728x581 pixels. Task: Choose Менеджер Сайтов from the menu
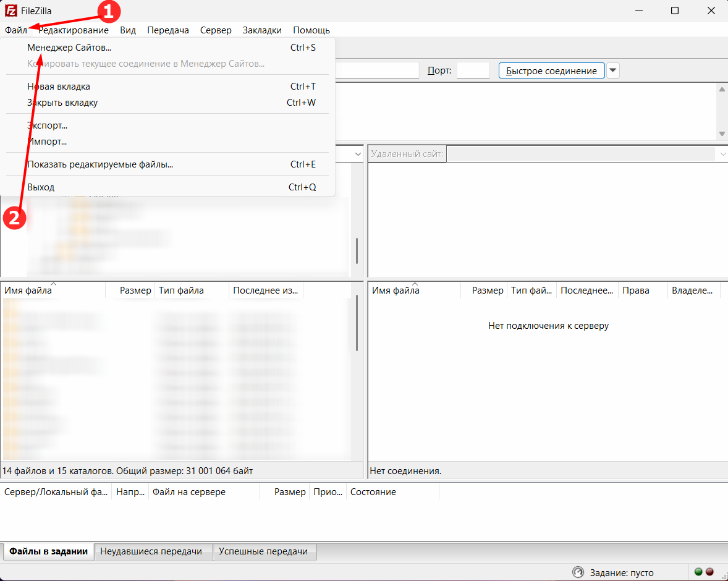pyautogui.click(x=167, y=48)
